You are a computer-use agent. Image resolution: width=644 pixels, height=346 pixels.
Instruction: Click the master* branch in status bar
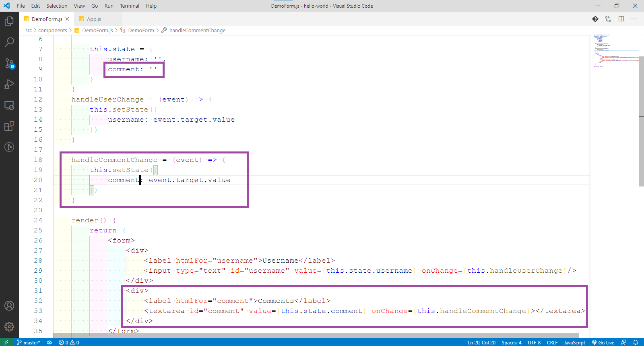[x=29, y=342]
